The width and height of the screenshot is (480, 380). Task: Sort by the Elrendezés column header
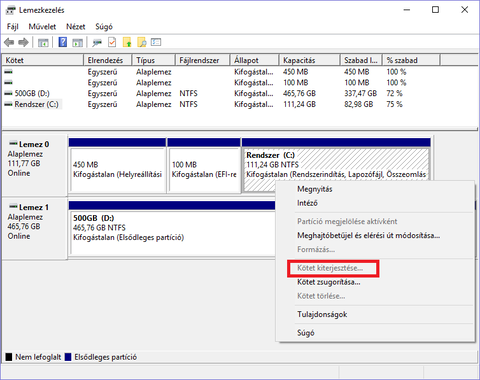[107, 60]
